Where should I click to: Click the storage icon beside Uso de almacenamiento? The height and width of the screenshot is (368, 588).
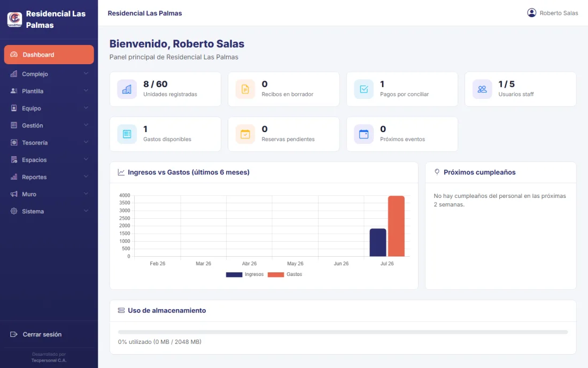pos(121,310)
